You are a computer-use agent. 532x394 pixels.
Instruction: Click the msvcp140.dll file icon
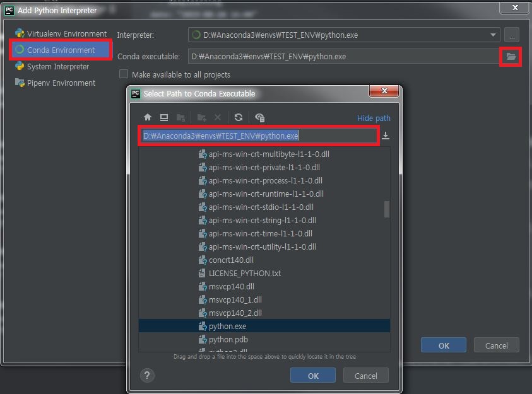(x=203, y=287)
